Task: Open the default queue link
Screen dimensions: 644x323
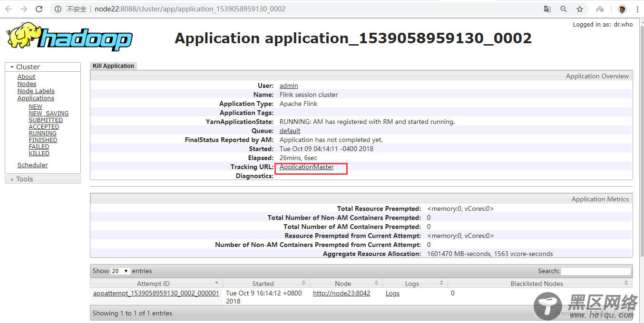Action: point(290,131)
